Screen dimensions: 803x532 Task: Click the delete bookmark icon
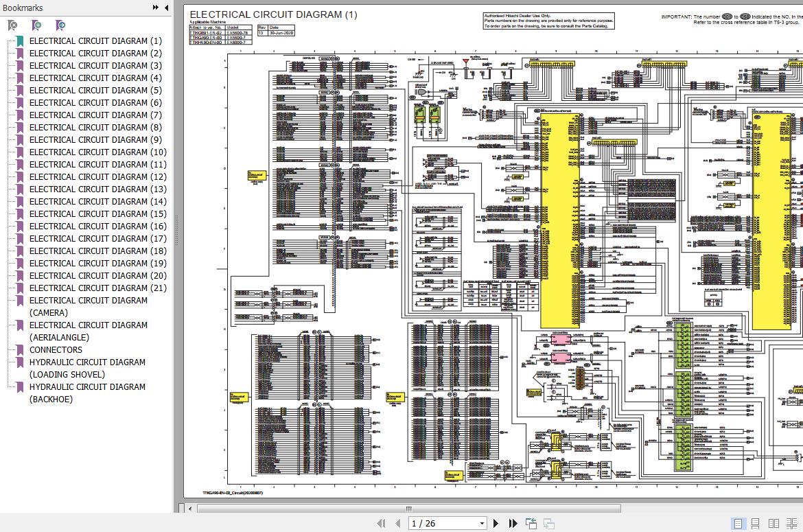(x=12, y=25)
